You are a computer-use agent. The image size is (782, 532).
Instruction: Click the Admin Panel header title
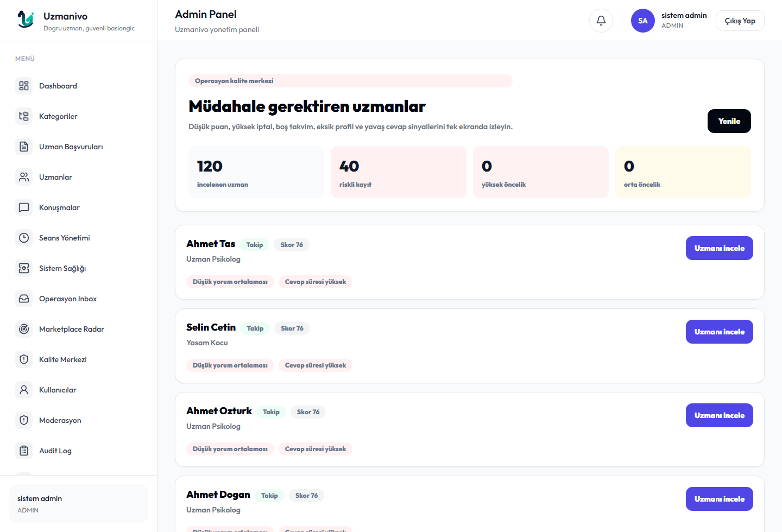click(206, 15)
